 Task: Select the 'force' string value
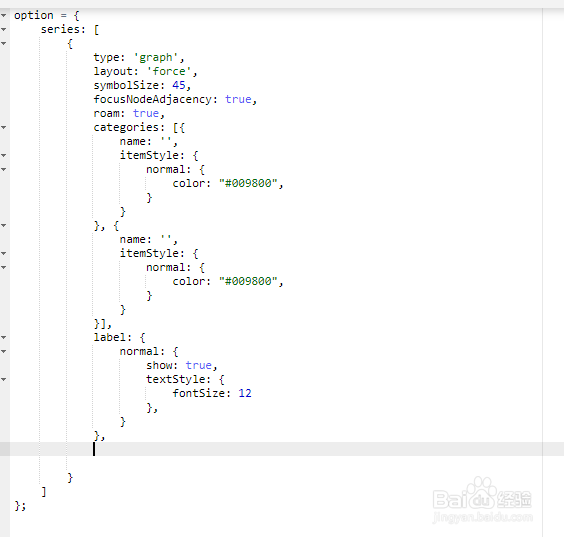pos(169,71)
